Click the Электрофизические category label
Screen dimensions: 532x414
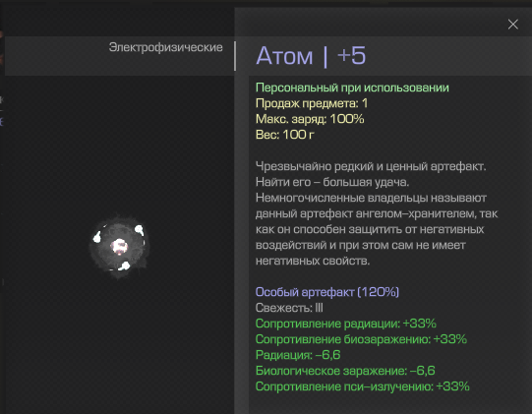[165, 47]
